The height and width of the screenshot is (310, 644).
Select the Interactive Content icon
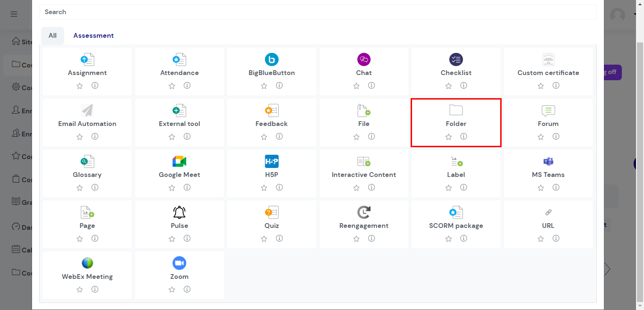coord(364,161)
